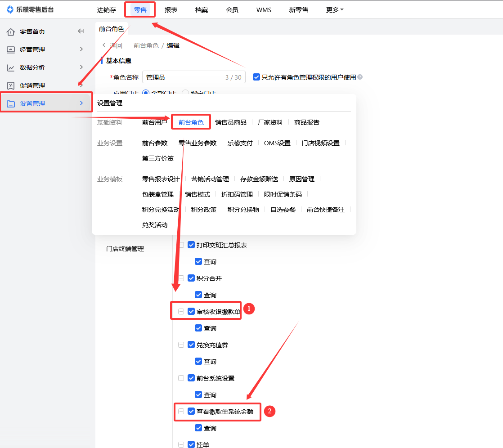This screenshot has height=448, width=503.
Task: Click 前台角色 in the breadcrumb
Action: click(x=146, y=45)
